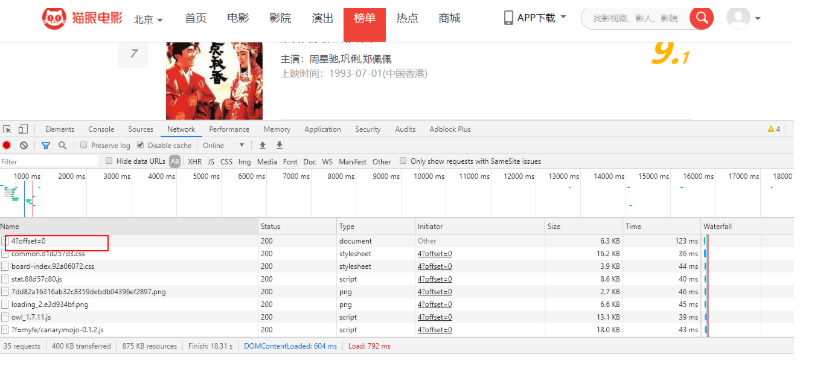Filter requests by Img
The width and height of the screenshot is (820, 386).
click(244, 162)
